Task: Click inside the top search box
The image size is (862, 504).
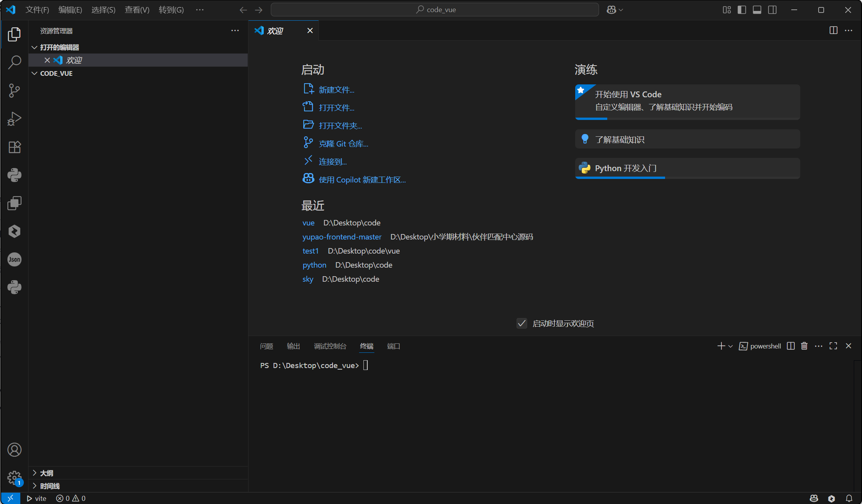Action: tap(434, 9)
